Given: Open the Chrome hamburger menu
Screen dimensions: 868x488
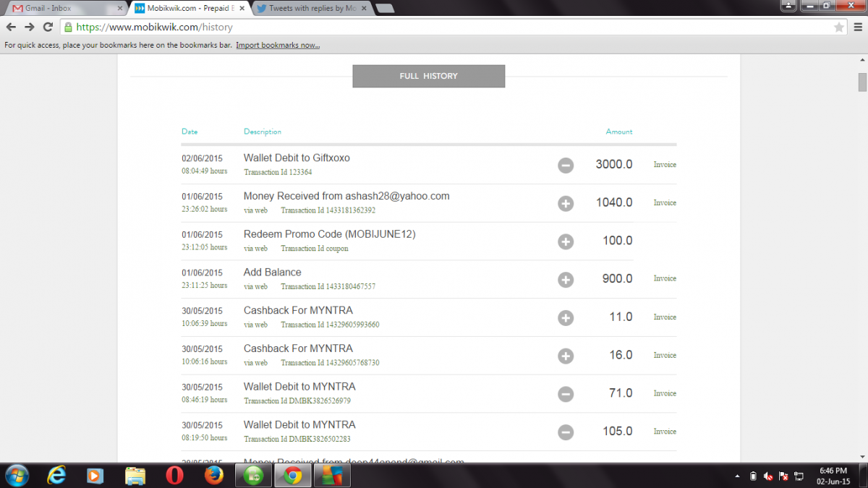Looking at the screenshot, I should 856,27.
